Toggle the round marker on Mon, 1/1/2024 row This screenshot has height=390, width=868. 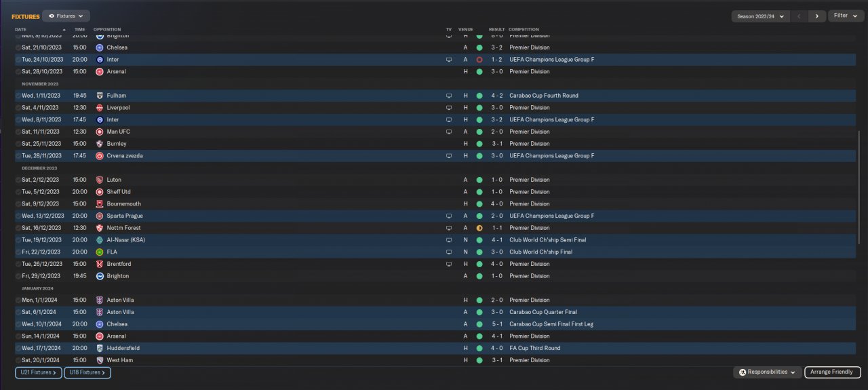pyautogui.click(x=18, y=300)
